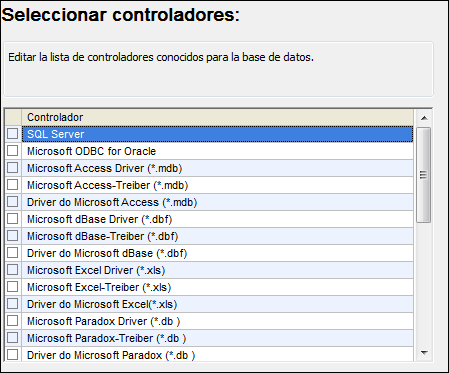This screenshot has height=373, width=449.
Task: Toggle Microsoft Access-Treiber (*.mdb) checkbox
Action: 13,185
